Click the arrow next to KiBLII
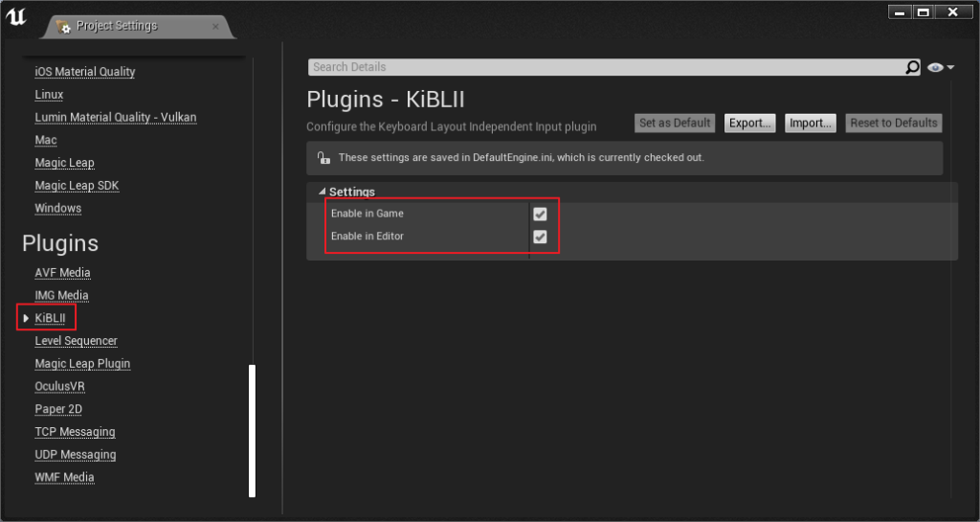 26,318
